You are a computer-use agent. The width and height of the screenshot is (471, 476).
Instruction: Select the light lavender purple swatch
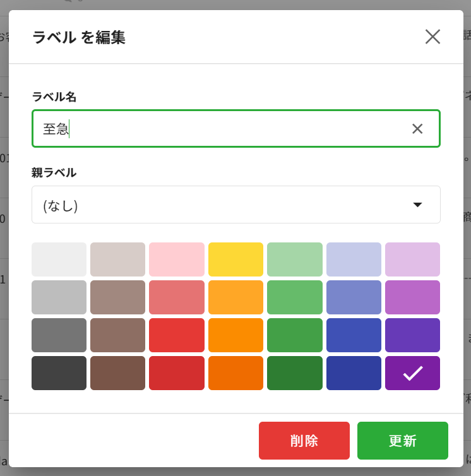click(412, 259)
